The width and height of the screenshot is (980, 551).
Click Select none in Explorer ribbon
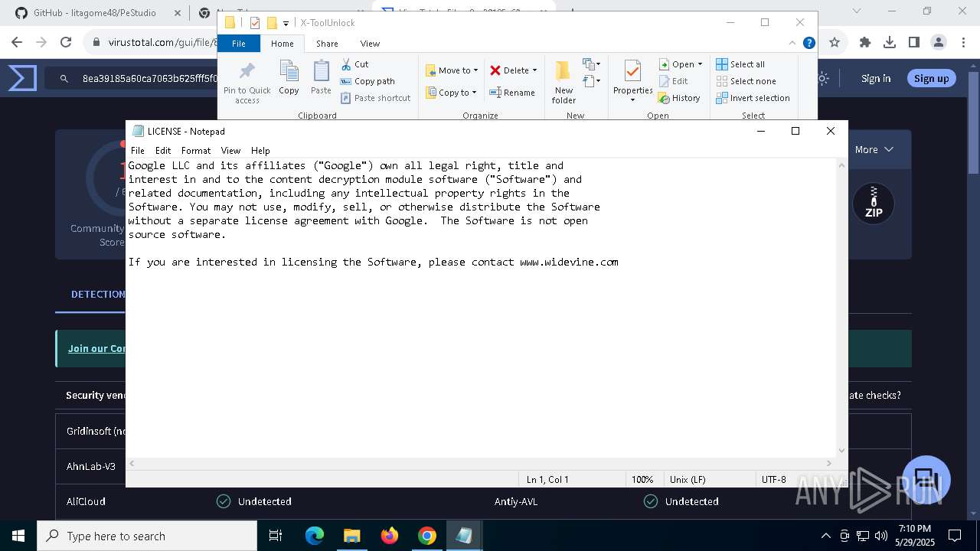point(746,81)
